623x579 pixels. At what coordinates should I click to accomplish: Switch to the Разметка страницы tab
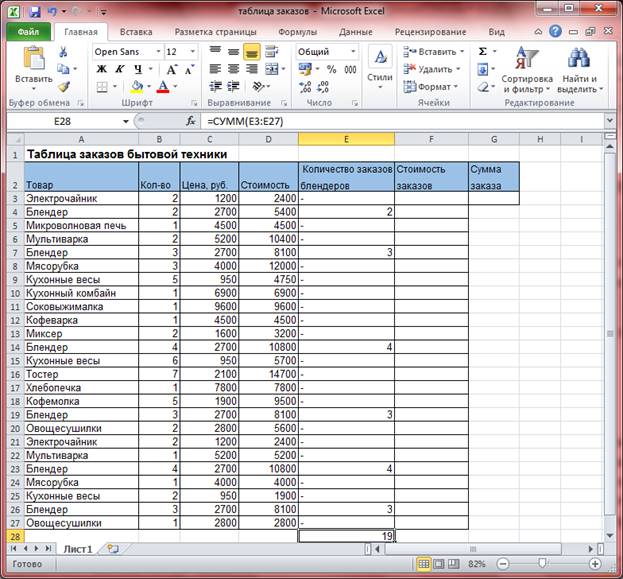[215, 32]
